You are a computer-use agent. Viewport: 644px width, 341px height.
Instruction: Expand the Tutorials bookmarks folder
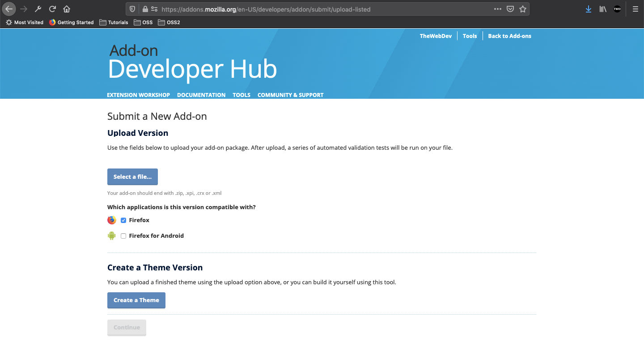click(x=114, y=22)
